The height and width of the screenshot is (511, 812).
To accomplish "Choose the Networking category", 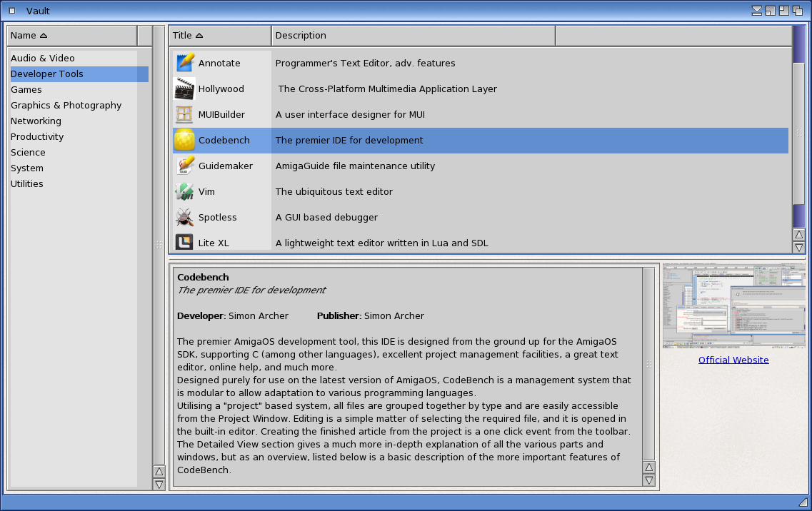I will point(36,121).
